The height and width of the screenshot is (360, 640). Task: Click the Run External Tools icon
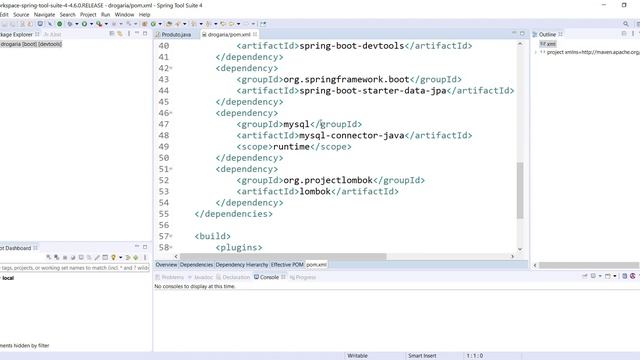pyautogui.click(x=99, y=24)
